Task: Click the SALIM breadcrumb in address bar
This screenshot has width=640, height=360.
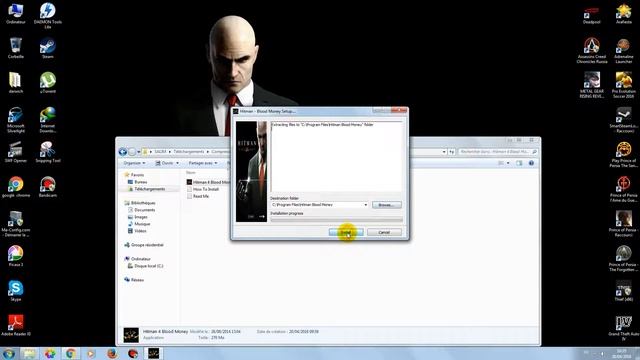Action: [x=160, y=152]
